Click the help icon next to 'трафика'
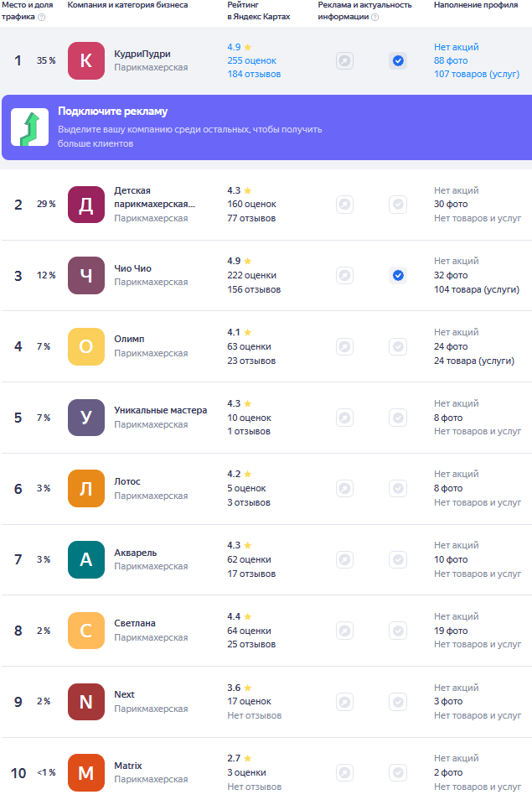 tap(42, 17)
